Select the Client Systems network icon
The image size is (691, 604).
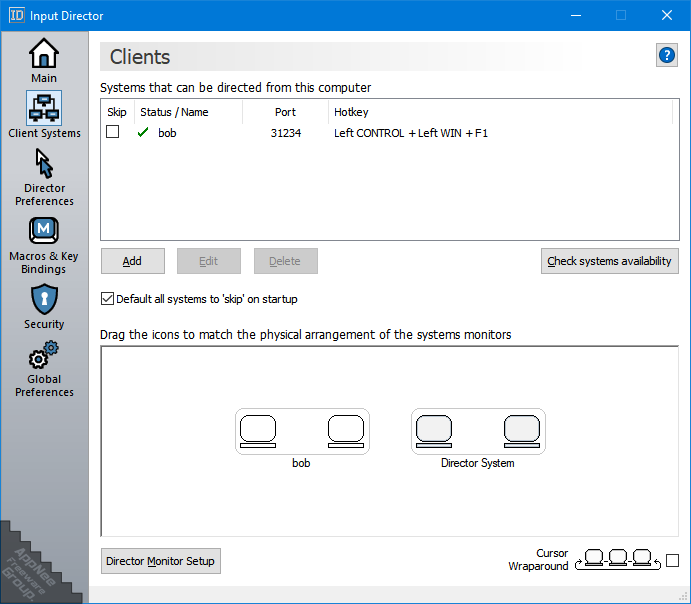coord(44,108)
